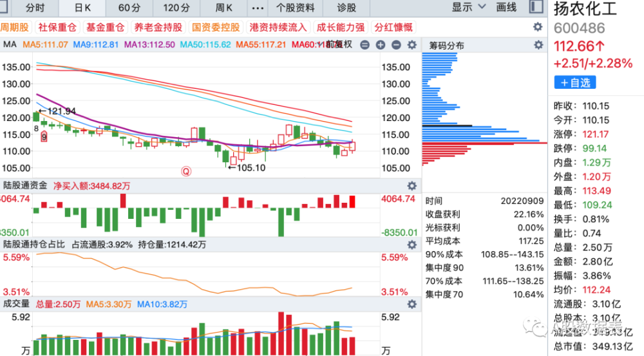Toggle sidebar layout icon at top right
The height and width of the screenshot is (356, 644).
point(536,7)
